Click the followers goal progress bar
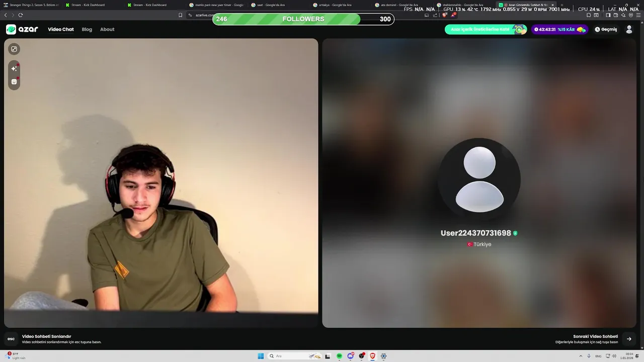Screen dimensions: 644x362 point(303,19)
